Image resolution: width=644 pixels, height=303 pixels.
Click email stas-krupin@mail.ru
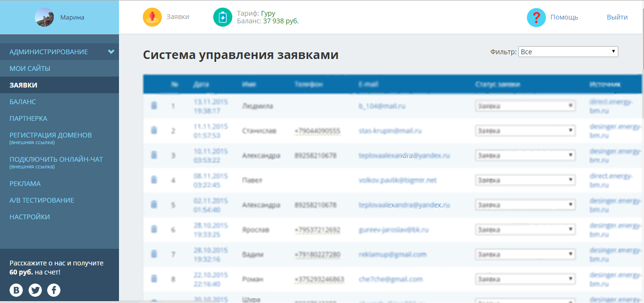point(390,131)
